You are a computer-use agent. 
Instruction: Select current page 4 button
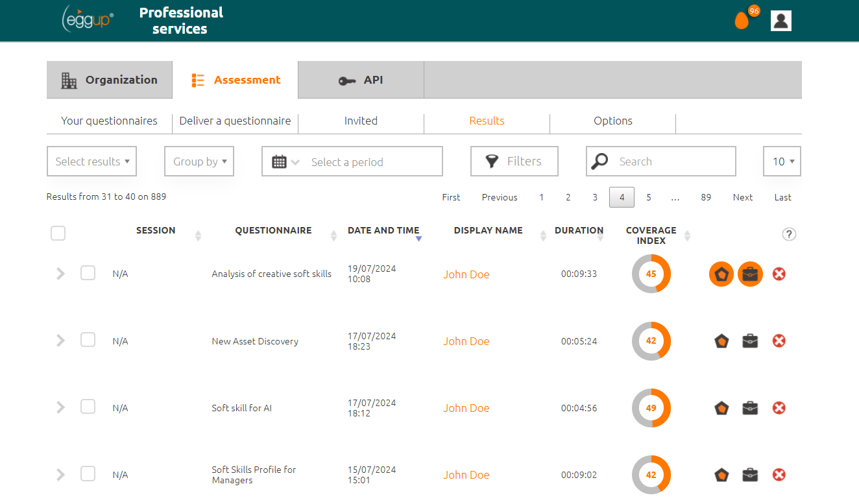[622, 197]
